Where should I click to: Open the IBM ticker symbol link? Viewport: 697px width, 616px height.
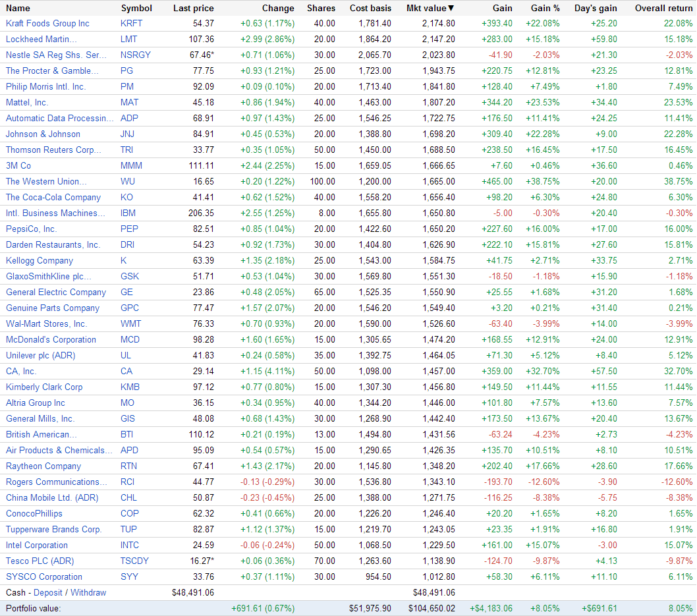pyautogui.click(x=128, y=213)
